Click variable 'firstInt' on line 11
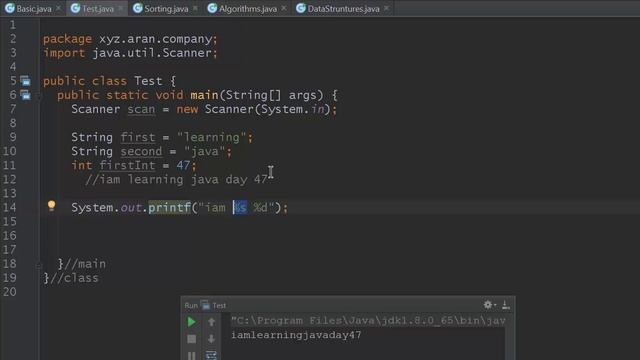640x360 pixels. [x=127, y=165]
